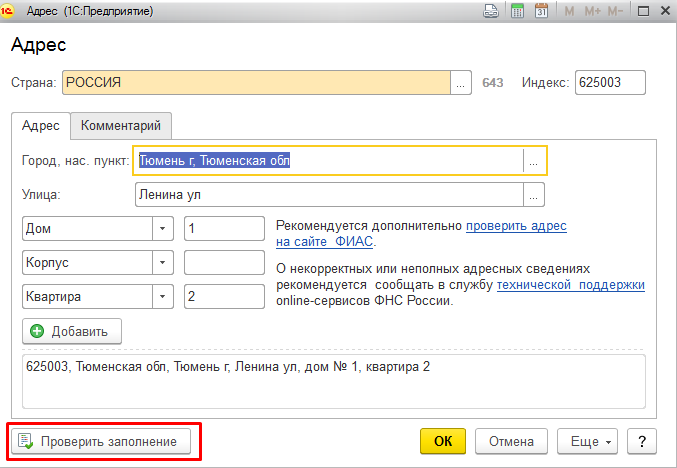Expand the Дом type dropdown
Screen dimensions: 677x468
161,229
